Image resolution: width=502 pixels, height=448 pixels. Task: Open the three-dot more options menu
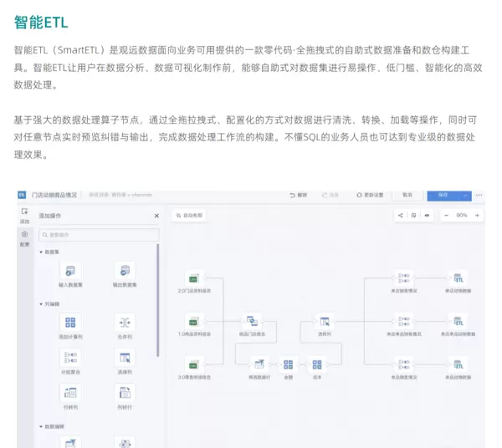coord(479,195)
